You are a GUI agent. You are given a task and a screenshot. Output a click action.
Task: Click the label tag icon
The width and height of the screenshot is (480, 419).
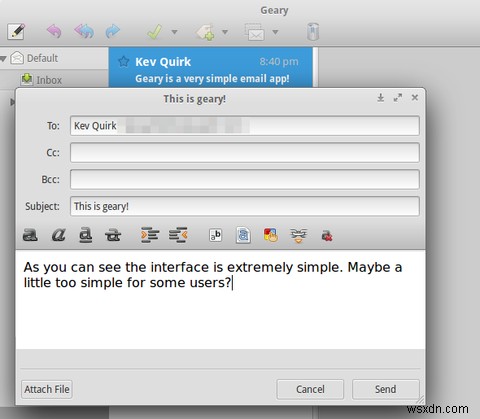coord(205,32)
